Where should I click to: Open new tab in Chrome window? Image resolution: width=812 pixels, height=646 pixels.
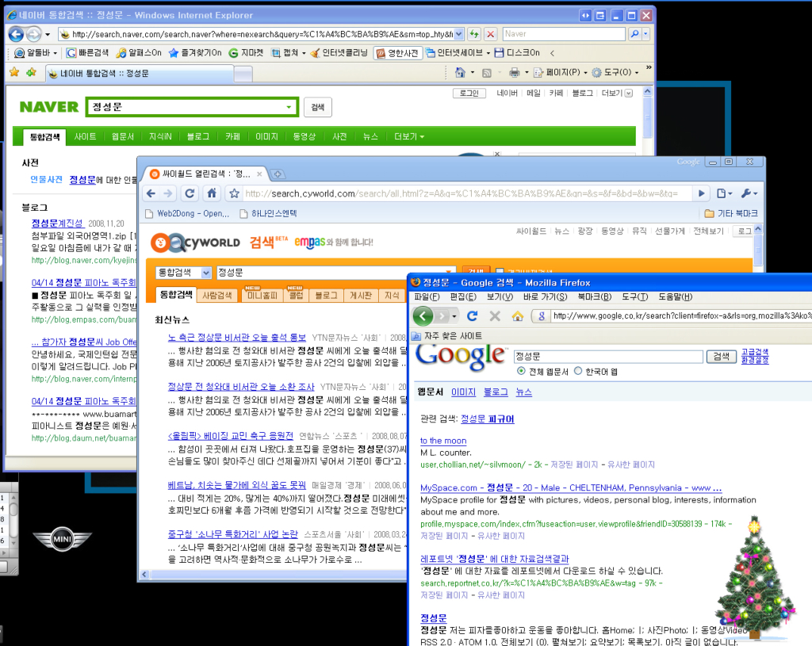click(x=278, y=174)
